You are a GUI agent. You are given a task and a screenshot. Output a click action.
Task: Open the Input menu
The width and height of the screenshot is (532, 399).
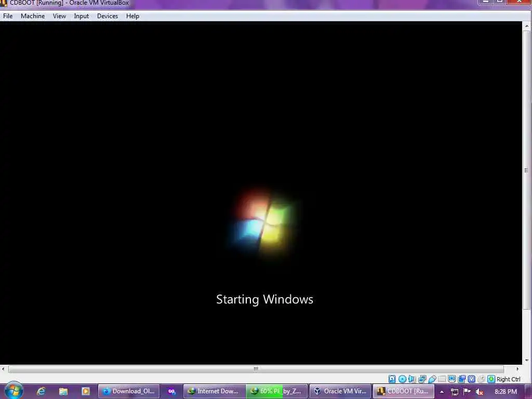point(82,16)
